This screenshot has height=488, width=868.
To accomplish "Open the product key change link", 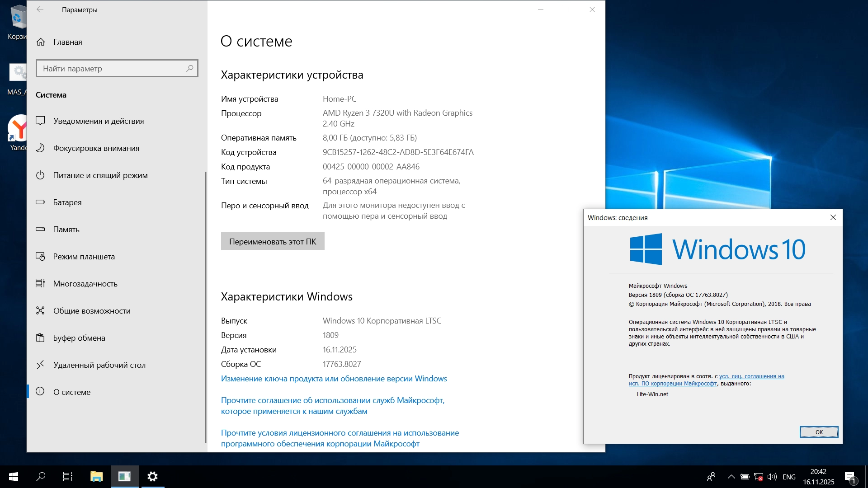I will (334, 379).
